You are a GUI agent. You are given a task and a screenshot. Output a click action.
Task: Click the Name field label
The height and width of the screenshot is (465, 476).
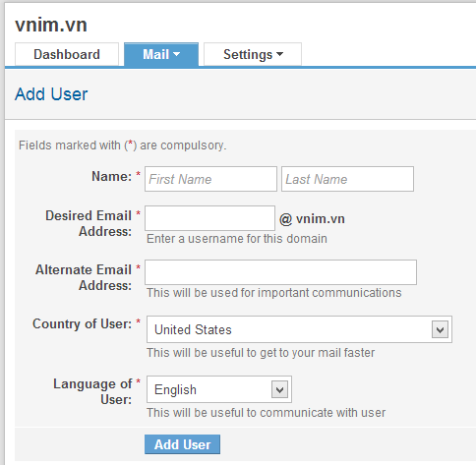pos(112,176)
